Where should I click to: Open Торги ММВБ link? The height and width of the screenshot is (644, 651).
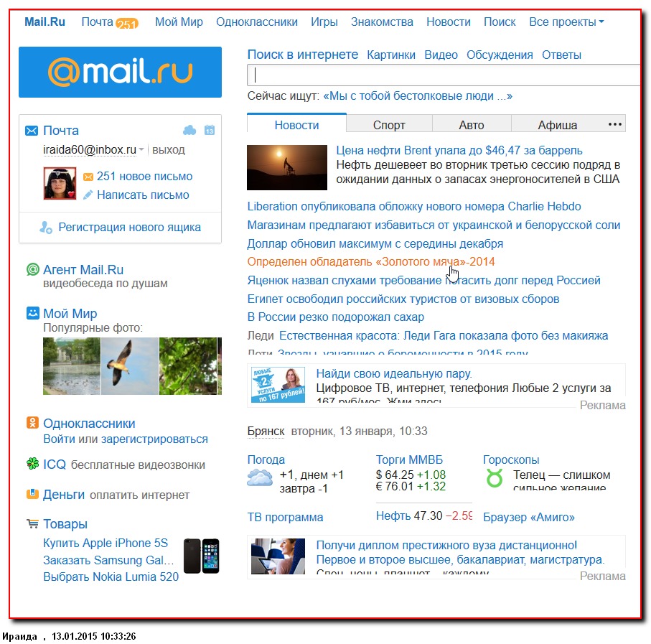point(409,459)
